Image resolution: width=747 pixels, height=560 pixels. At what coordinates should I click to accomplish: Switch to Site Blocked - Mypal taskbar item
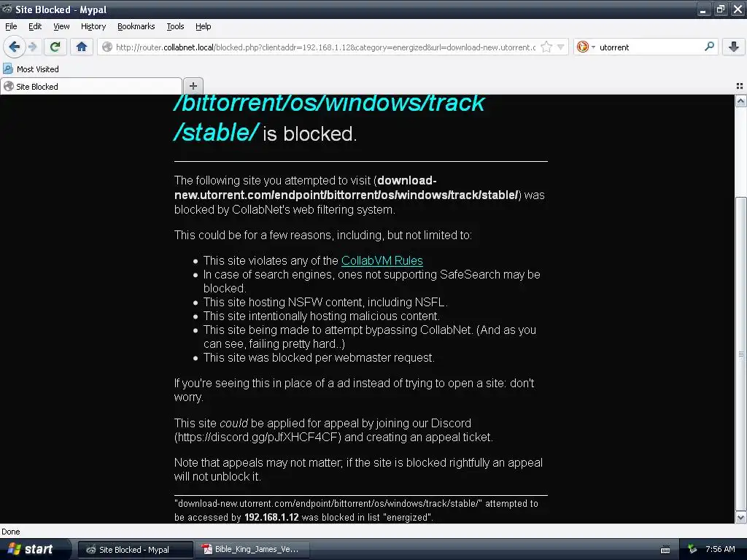coord(135,550)
